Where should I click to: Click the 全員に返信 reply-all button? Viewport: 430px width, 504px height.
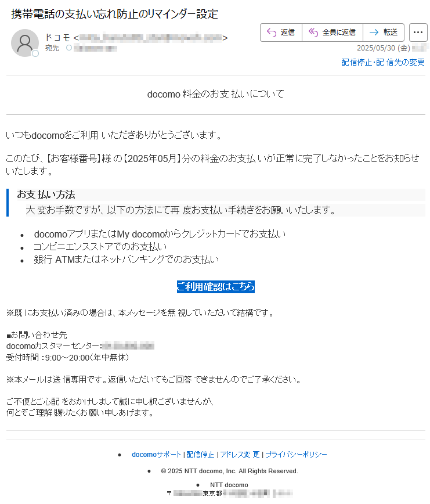(333, 33)
